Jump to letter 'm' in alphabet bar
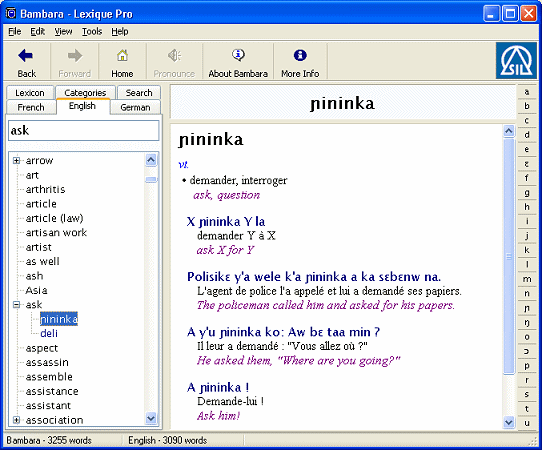The image size is (542, 450). 527,279
